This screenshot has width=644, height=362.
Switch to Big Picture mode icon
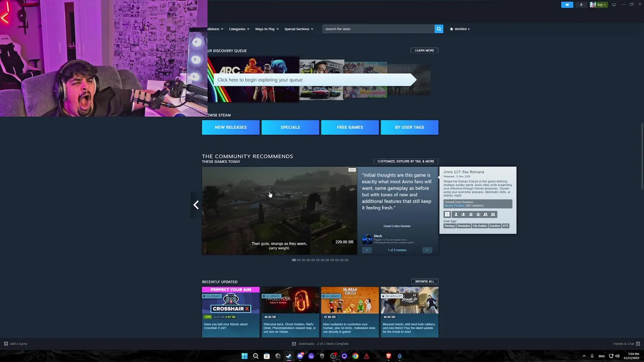614,5
